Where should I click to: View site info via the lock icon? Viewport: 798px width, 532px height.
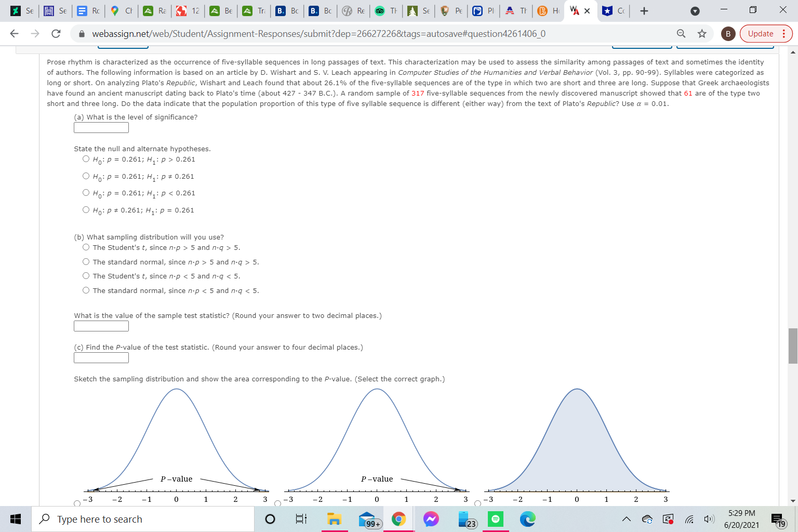click(82, 34)
